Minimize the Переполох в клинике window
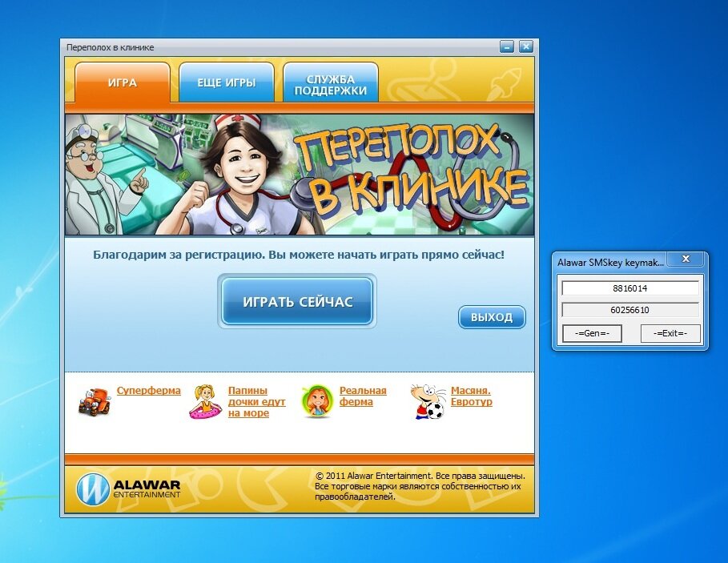Viewport: 728px width, 563px height. coord(507,46)
